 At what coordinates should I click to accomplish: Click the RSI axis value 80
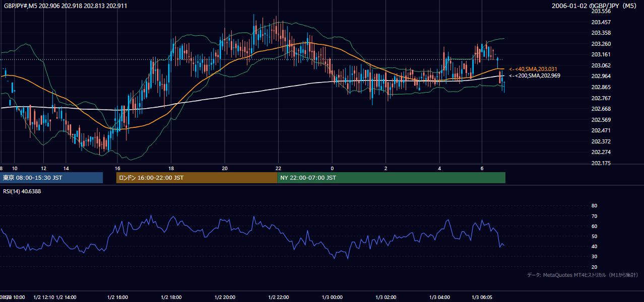594,206
